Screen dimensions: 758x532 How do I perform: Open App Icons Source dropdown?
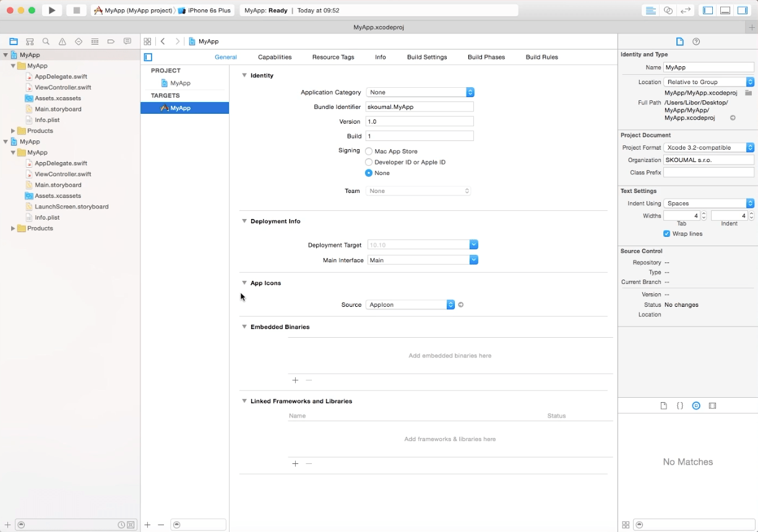[x=410, y=304]
